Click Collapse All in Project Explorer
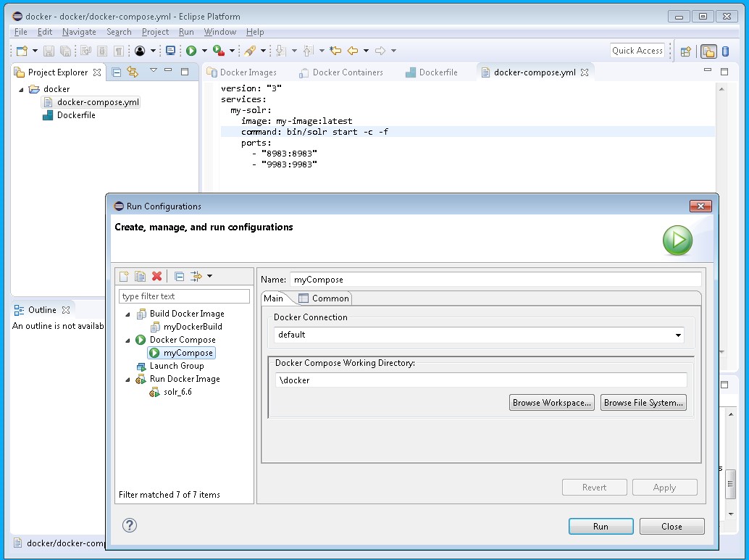The image size is (749, 560). 116,72
